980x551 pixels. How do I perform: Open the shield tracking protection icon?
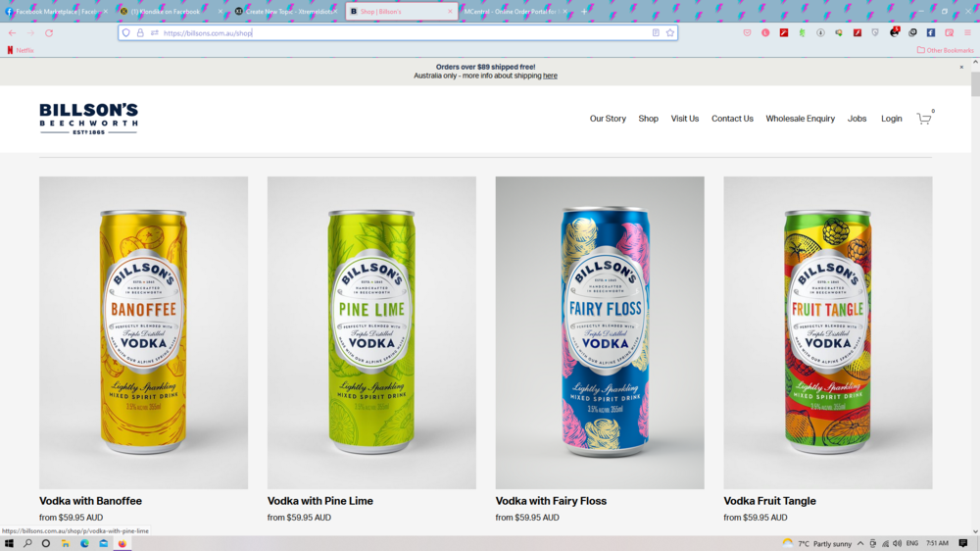126,33
